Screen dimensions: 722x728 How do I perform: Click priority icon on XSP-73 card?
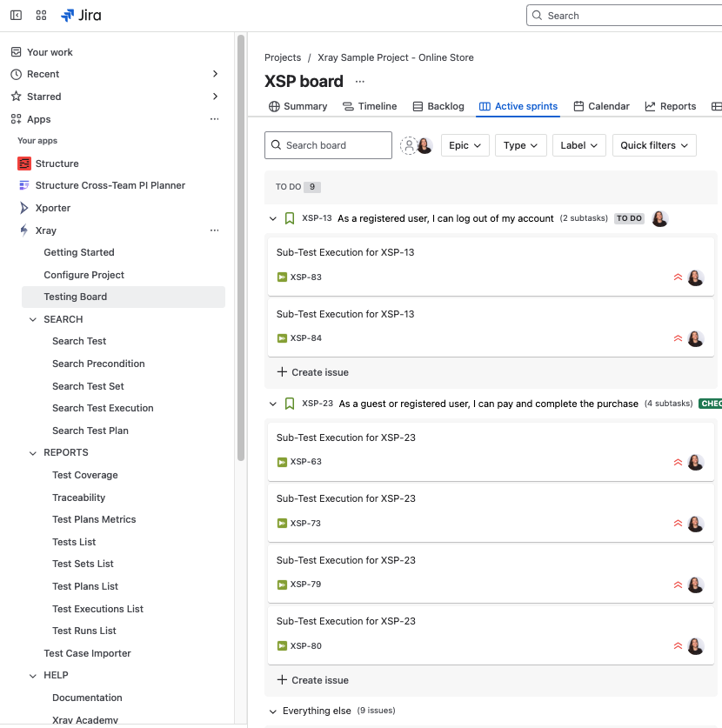[678, 524]
